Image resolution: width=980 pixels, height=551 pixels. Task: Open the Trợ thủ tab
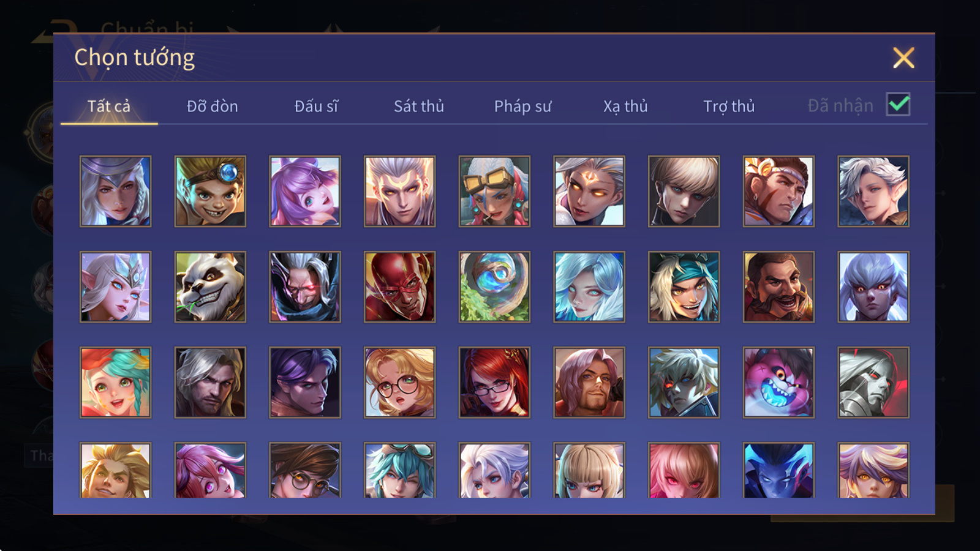pyautogui.click(x=729, y=106)
